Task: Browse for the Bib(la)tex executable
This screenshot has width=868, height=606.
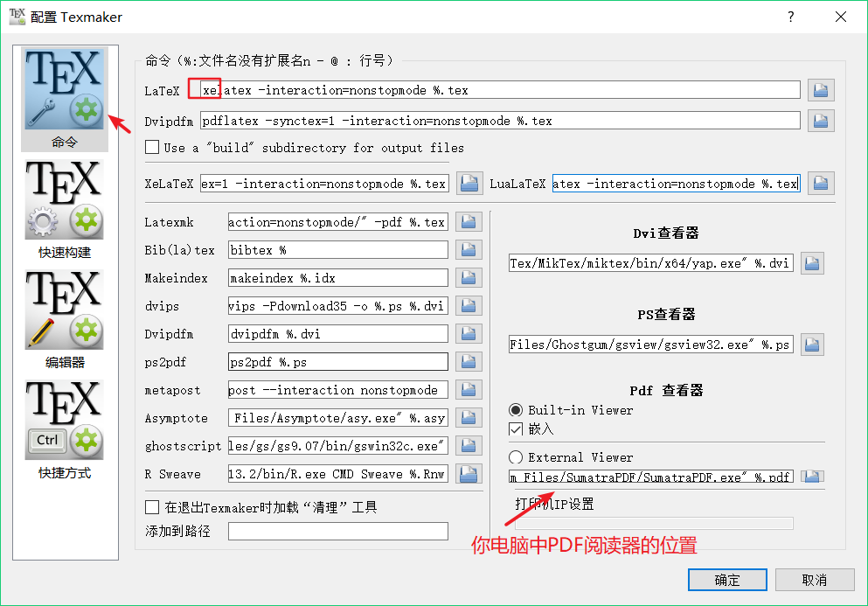Action: point(469,250)
